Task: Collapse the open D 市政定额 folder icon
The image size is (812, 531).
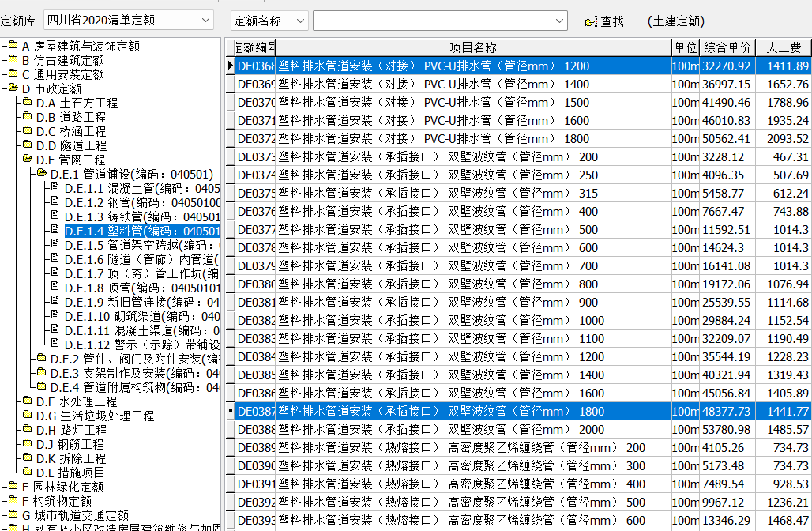Action: click(13, 88)
